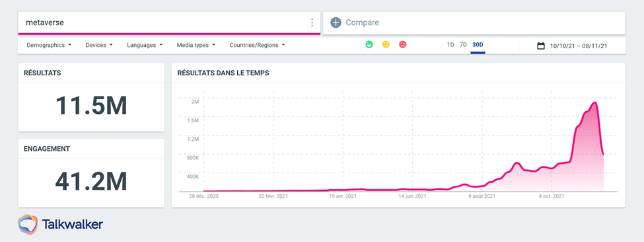The width and height of the screenshot is (644, 242).
Task: Click the plus icon next to Compare
Action: click(x=336, y=22)
